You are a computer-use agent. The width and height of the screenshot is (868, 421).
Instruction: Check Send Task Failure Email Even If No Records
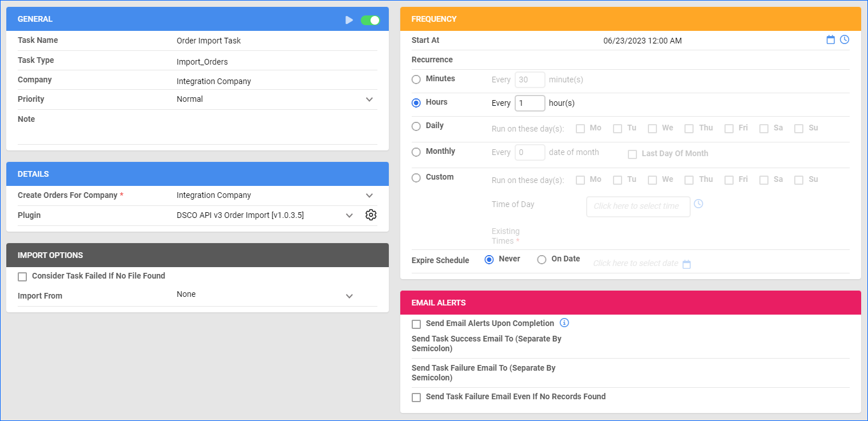pos(416,398)
